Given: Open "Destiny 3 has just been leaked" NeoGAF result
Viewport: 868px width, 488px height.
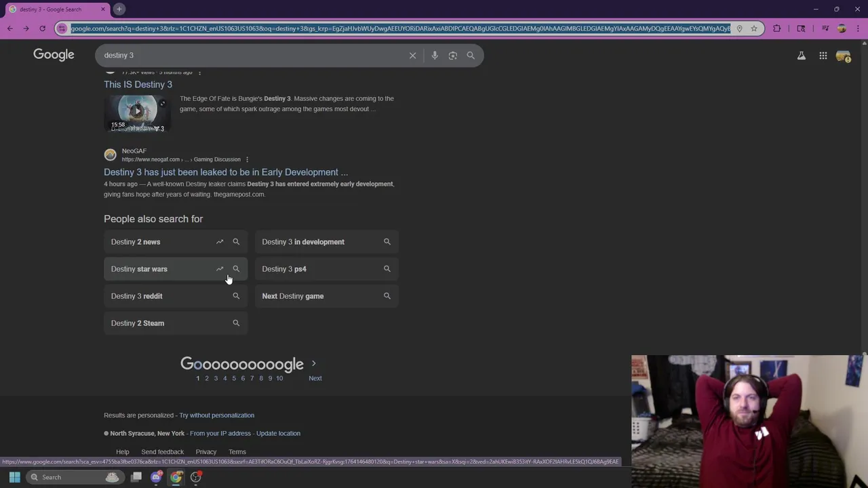Looking at the screenshot, I should pyautogui.click(x=226, y=172).
